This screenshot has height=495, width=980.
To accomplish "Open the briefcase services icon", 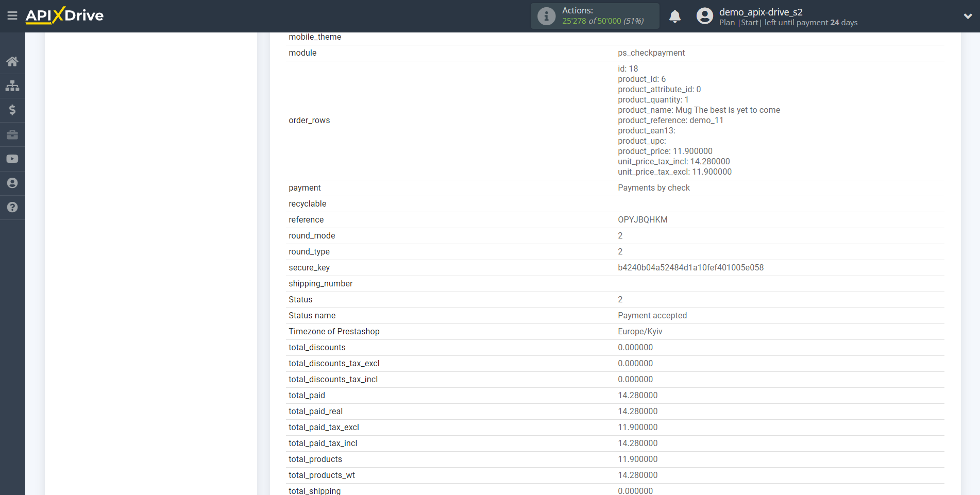I will pos(12,134).
